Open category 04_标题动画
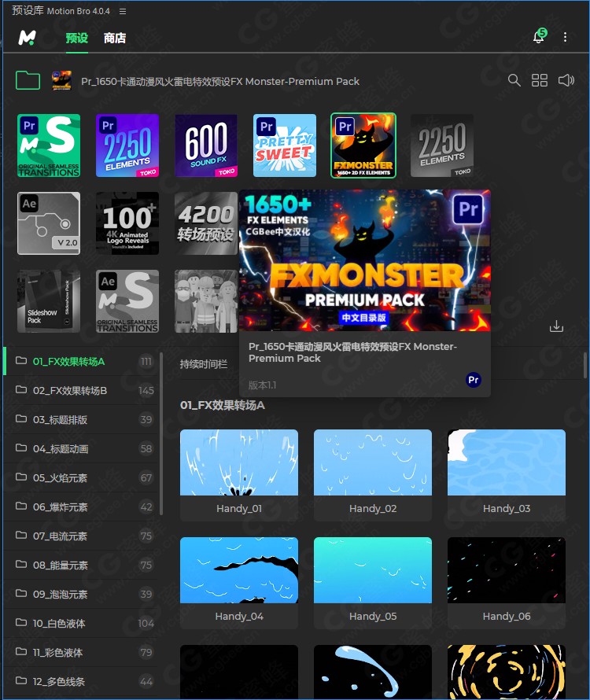The image size is (590, 700). pyautogui.click(x=81, y=448)
